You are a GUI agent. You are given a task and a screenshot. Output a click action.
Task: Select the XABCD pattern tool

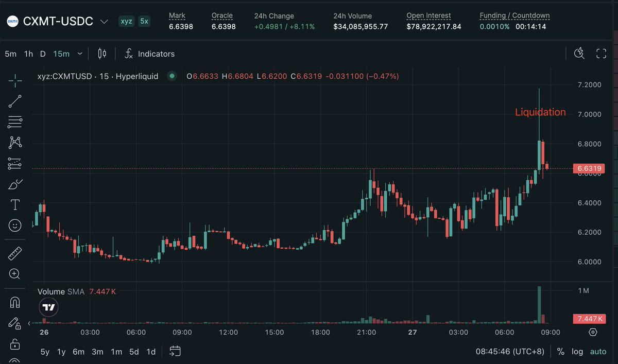[x=15, y=143]
